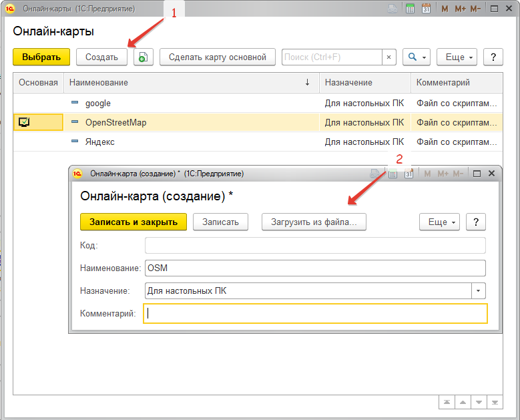Click the Комментарий column header
Screen dimensions: 520x420
coord(457,83)
